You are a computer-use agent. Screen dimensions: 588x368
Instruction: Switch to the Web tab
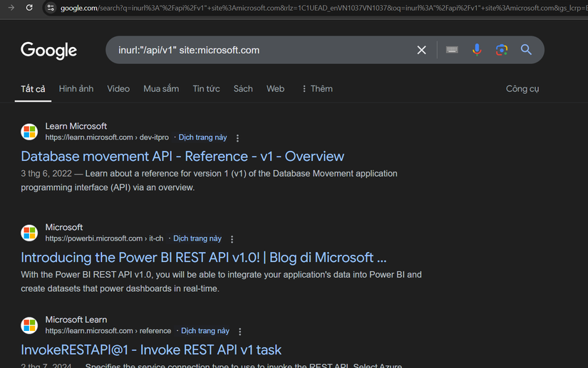click(x=275, y=89)
